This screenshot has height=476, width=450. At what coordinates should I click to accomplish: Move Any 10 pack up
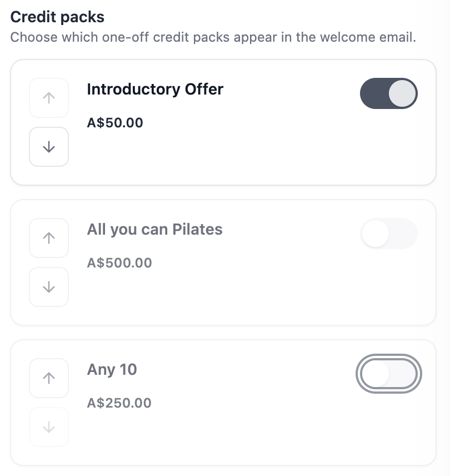[49, 378]
